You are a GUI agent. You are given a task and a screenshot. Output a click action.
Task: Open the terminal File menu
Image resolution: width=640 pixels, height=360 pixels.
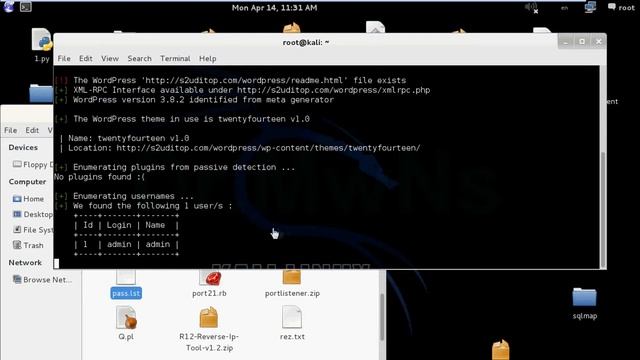[x=64, y=58]
